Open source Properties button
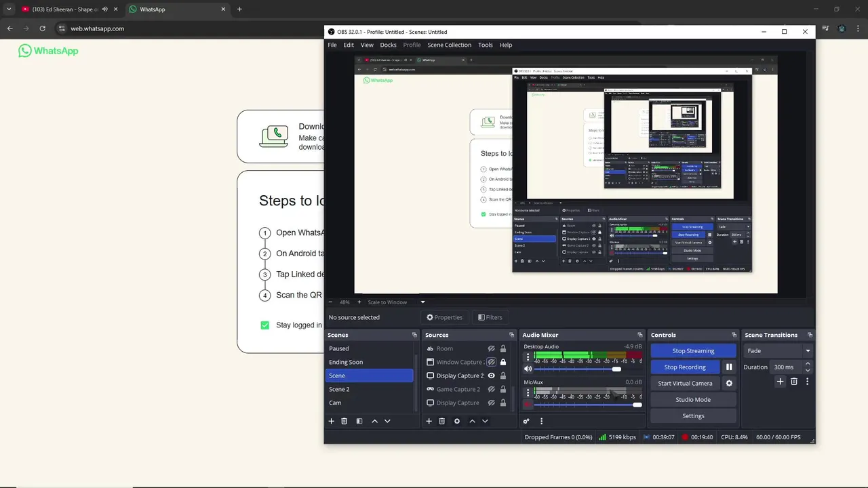Screen dimensions: 868x488 click(444, 317)
